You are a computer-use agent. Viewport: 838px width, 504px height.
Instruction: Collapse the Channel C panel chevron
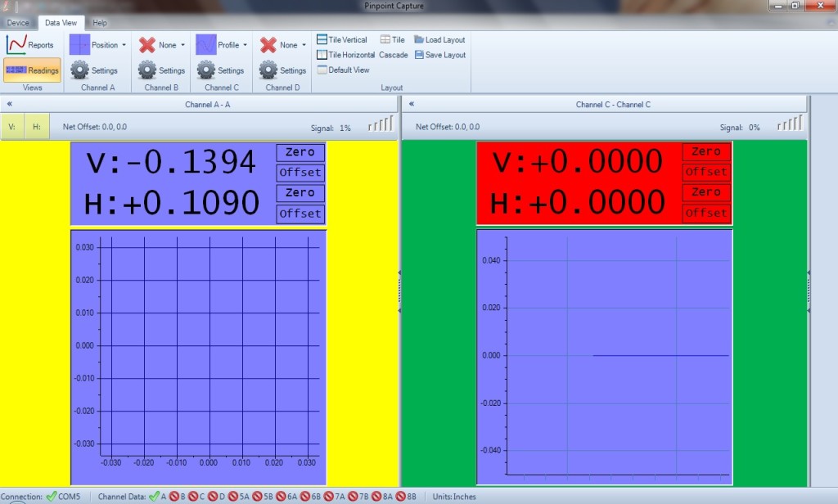[x=412, y=104]
